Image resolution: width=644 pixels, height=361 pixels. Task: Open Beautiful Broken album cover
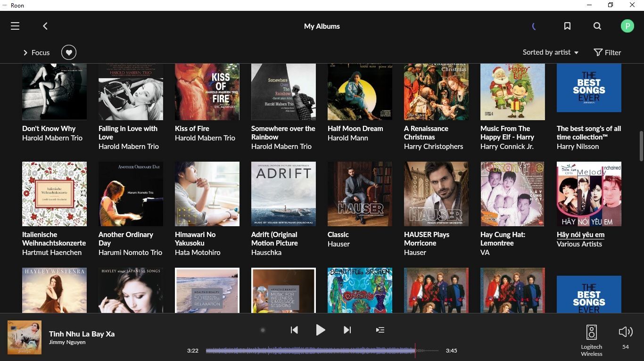click(x=360, y=290)
